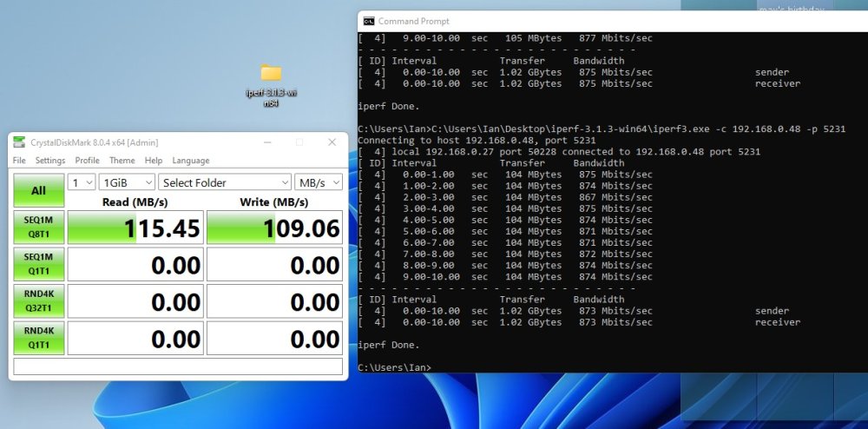Screen dimensions: 868x429
Task: Run all benchmarks with the All button
Action: point(39,190)
